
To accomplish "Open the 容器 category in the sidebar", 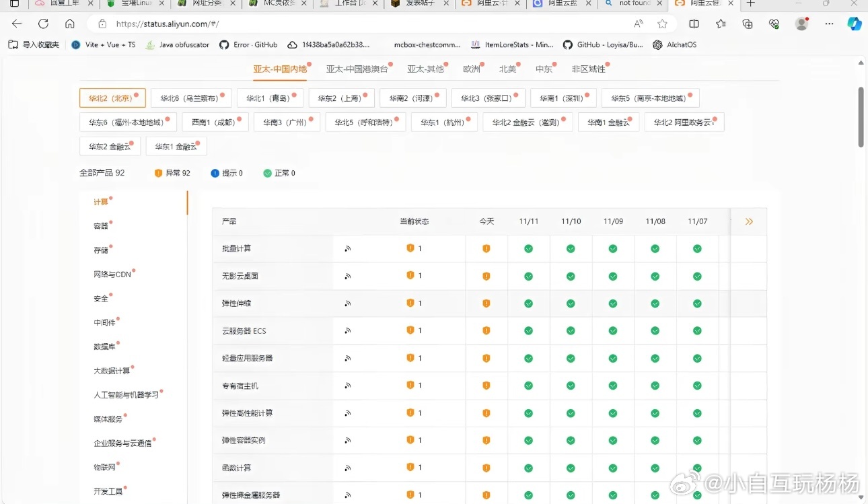I will [101, 226].
